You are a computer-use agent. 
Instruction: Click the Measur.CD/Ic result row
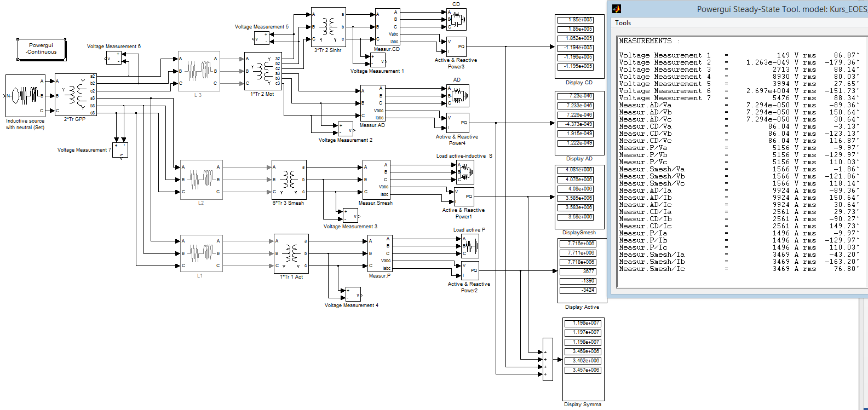(739, 226)
